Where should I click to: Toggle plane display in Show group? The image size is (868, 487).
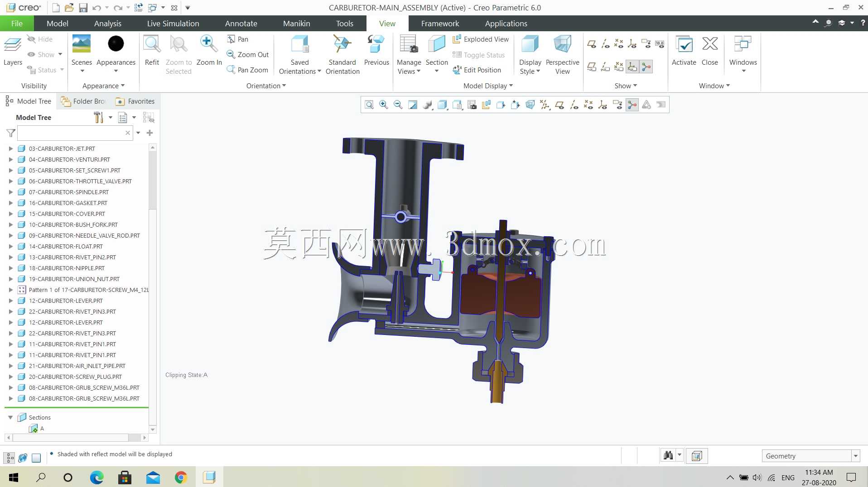[x=592, y=44]
